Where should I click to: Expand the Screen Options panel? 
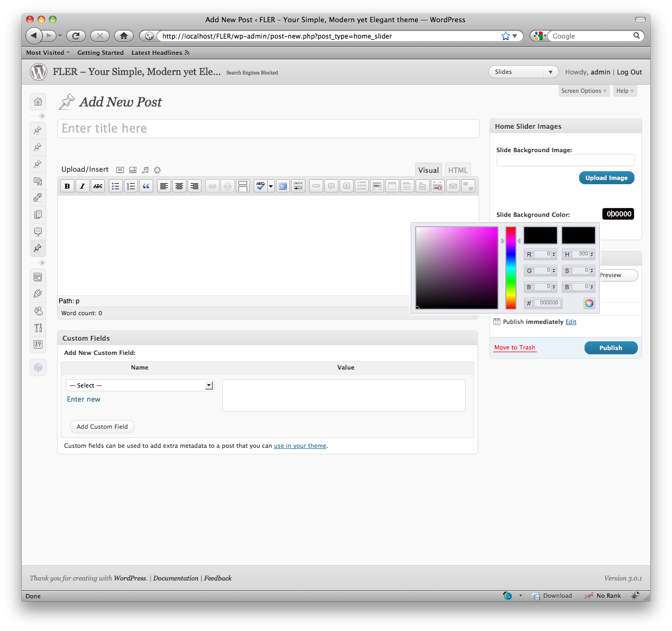583,91
